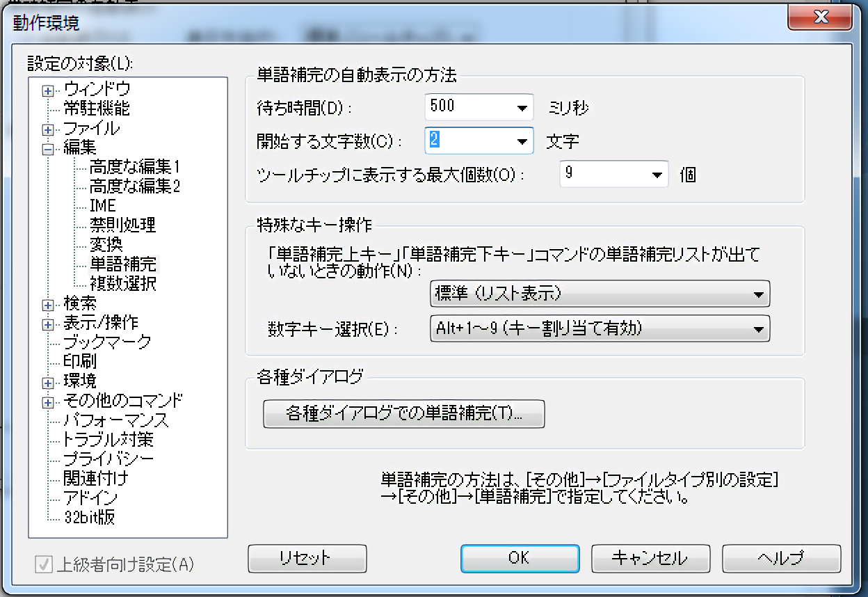This screenshot has height=597, width=868.
Task: Select the パフォーマンス tree item
Action: 115,421
